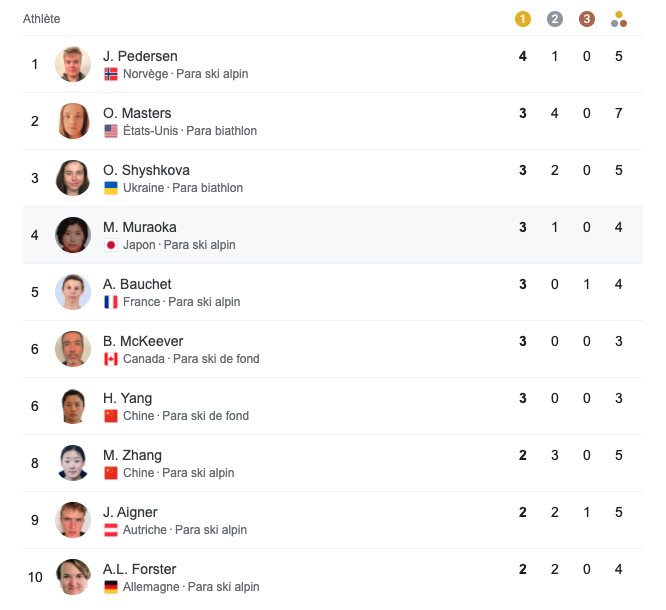Click H. Yang's profile picture
666x610 pixels.
(73, 406)
